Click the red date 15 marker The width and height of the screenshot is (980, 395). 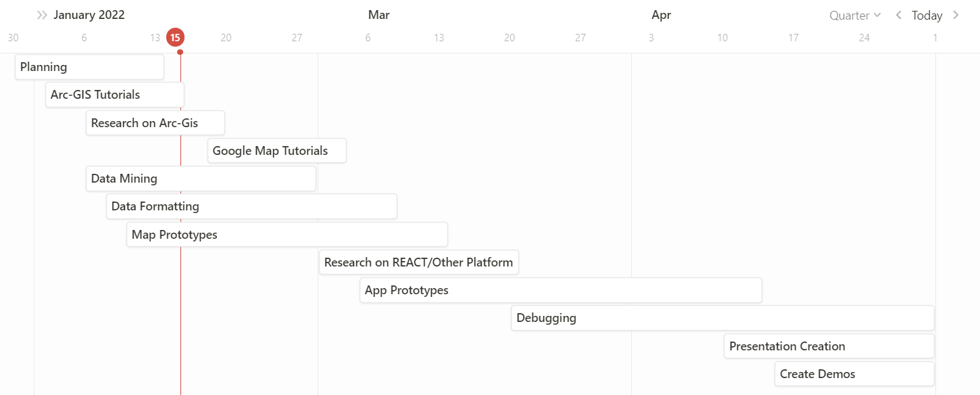click(x=176, y=38)
